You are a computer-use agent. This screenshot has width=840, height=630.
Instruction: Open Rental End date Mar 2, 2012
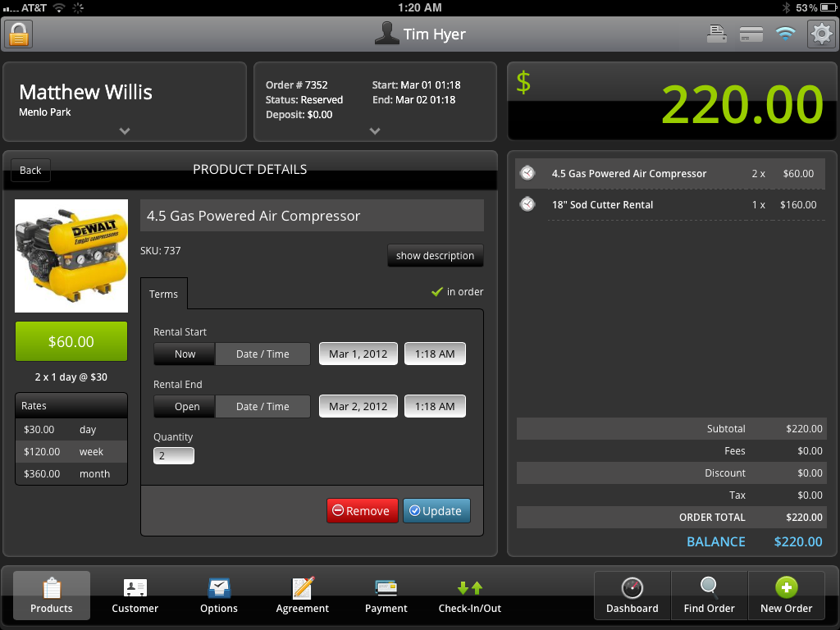click(358, 406)
